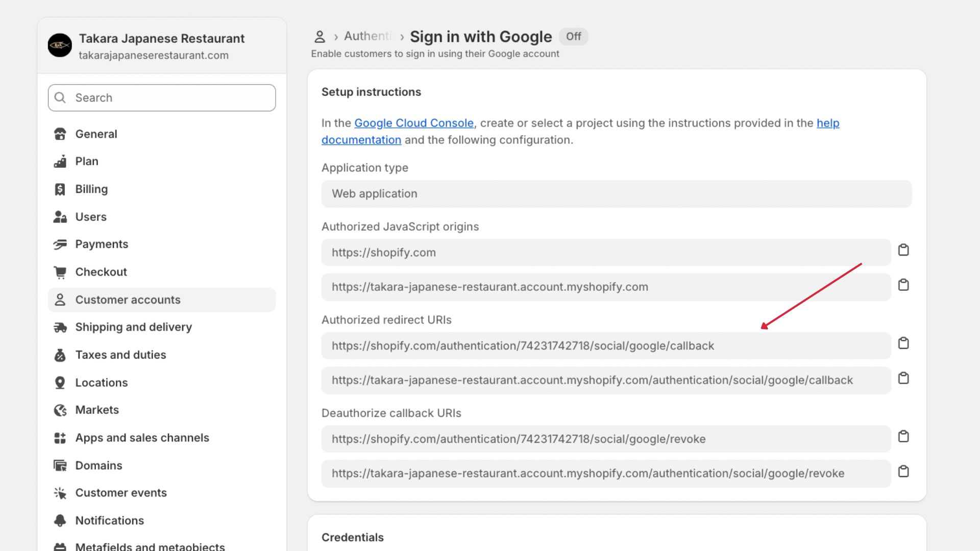Open Notifications settings

[162, 521]
